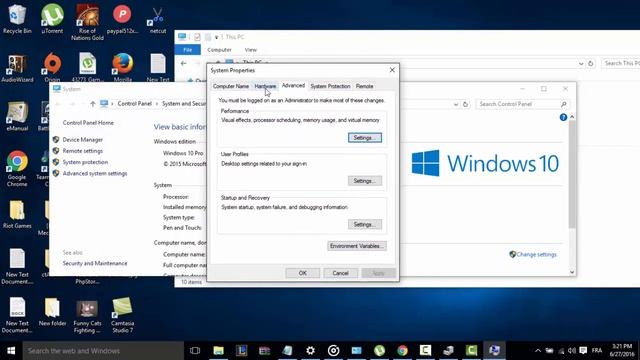Open Security and Maintenance link
This screenshot has width=640, height=360.
(x=95, y=264)
